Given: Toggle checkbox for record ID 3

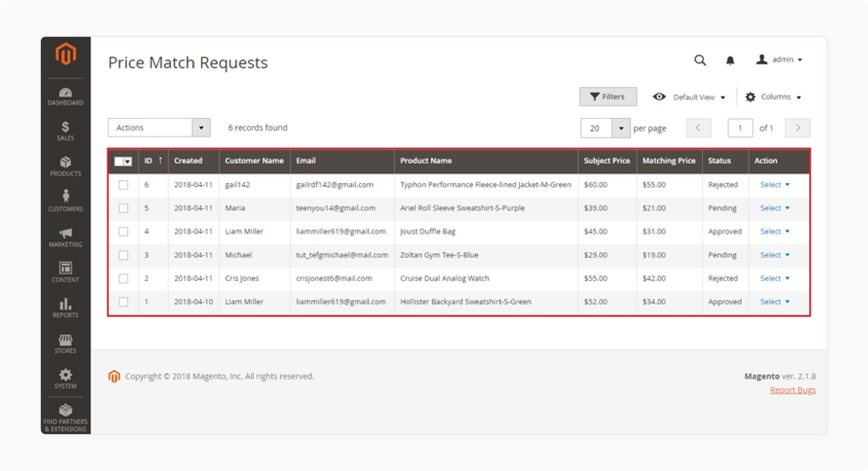Looking at the screenshot, I should 124,255.
